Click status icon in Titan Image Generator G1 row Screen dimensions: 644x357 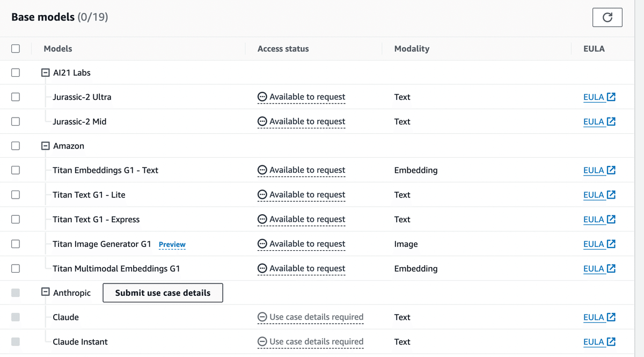[x=262, y=244]
